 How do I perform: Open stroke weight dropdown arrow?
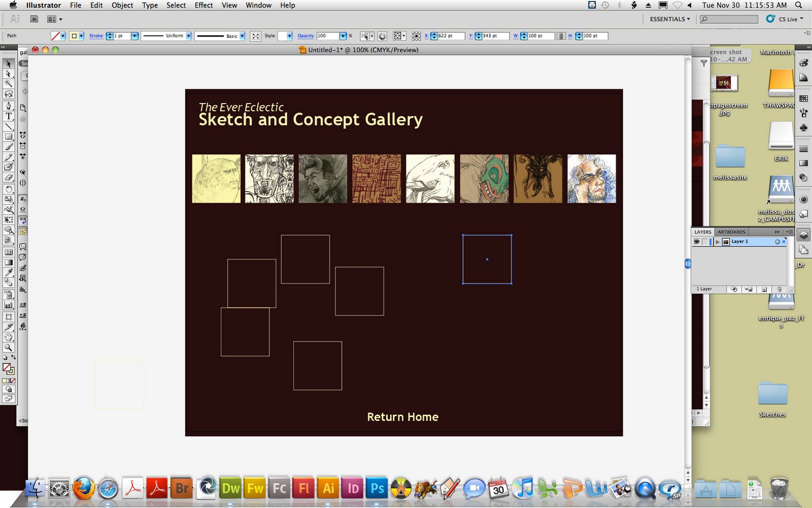click(134, 36)
